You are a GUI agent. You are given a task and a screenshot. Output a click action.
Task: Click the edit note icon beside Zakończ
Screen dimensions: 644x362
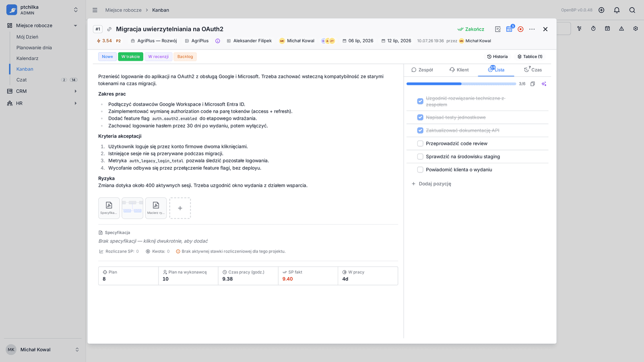[x=498, y=29]
